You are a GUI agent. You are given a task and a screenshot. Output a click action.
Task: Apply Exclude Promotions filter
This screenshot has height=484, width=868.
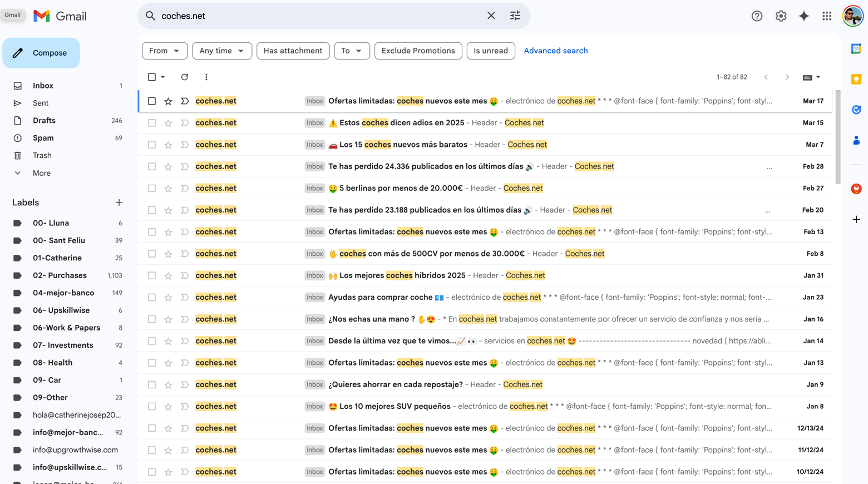pyautogui.click(x=418, y=51)
